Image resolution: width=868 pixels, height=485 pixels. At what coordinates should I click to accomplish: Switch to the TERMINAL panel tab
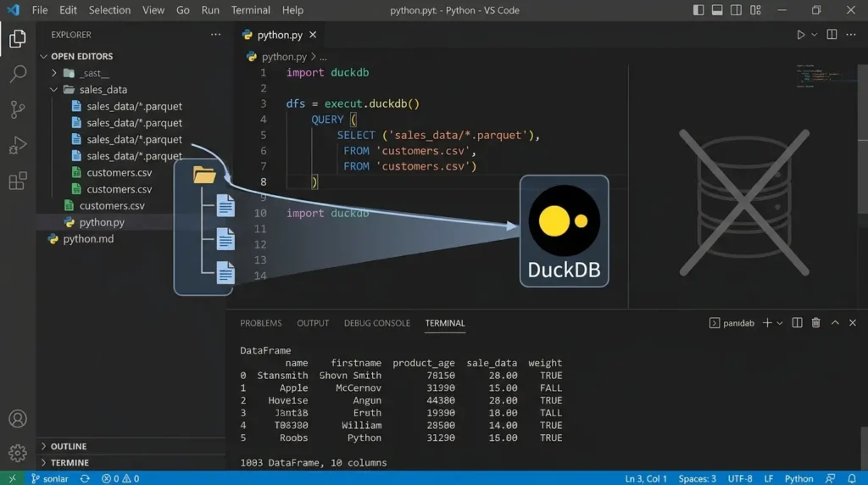[x=445, y=323]
